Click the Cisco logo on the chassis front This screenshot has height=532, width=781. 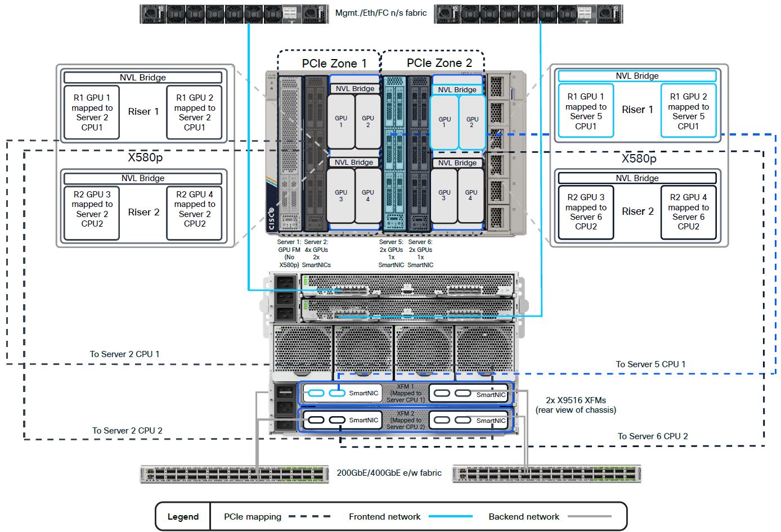point(271,219)
